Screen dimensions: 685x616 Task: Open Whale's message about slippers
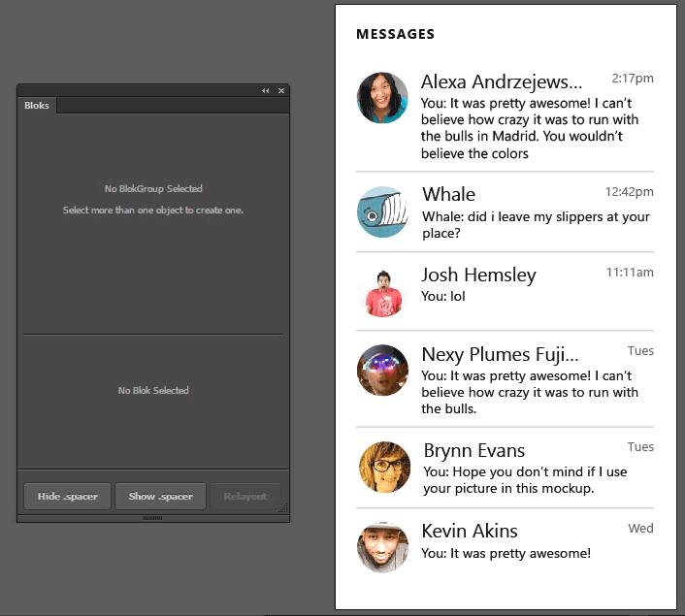(x=536, y=225)
